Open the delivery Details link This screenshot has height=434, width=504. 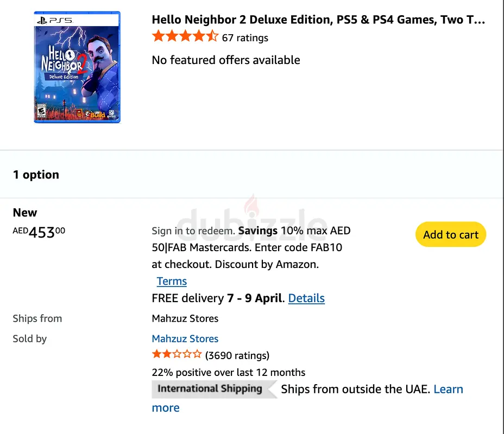tap(306, 298)
